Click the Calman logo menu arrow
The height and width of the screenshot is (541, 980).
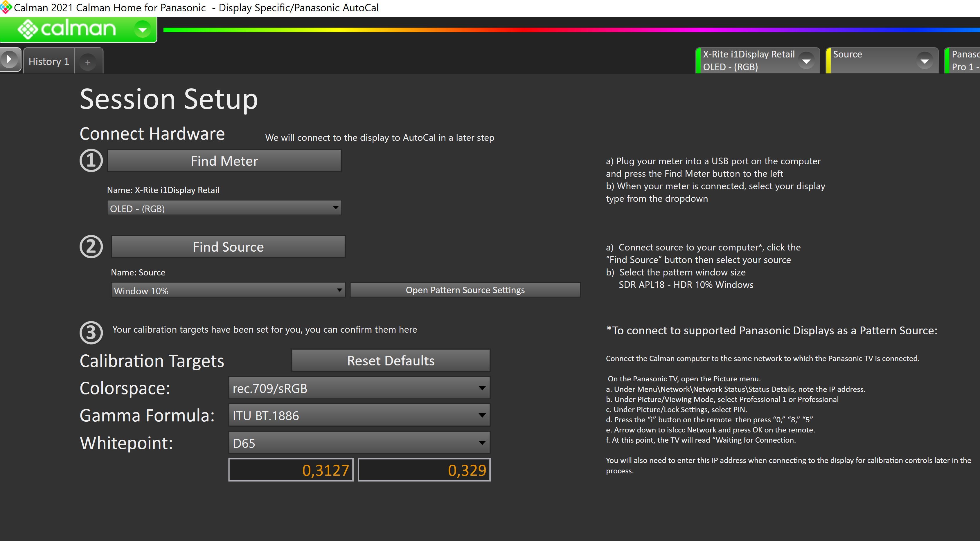tap(143, 29)
